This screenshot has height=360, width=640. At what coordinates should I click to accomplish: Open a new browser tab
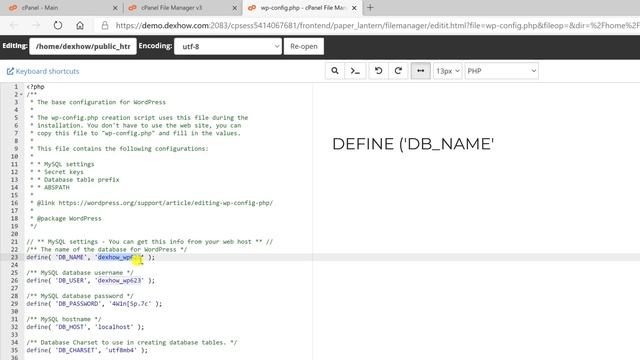point(370,8)
